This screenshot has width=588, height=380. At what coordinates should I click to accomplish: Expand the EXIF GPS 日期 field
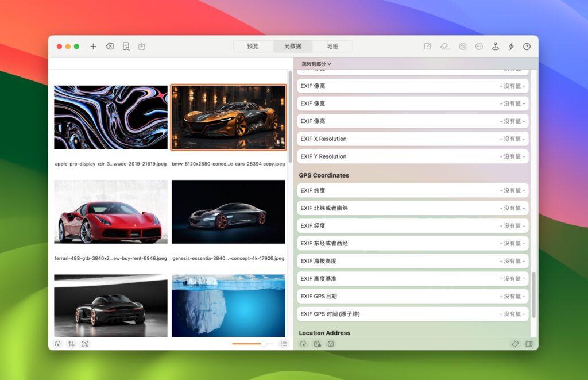[512, 296]
